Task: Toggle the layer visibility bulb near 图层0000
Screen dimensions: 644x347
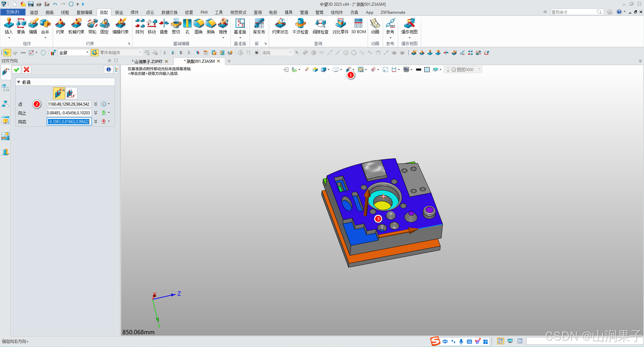Action: [x=447, y=69]
